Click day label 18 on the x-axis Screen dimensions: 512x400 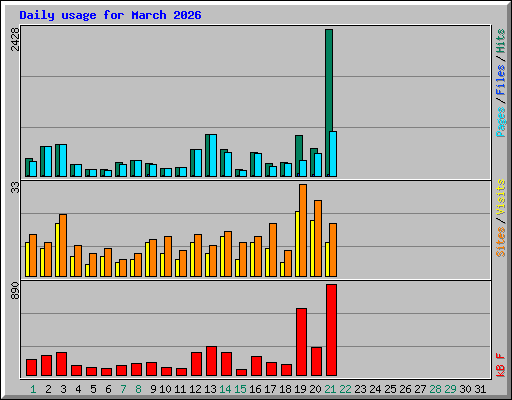pos(285,389)
